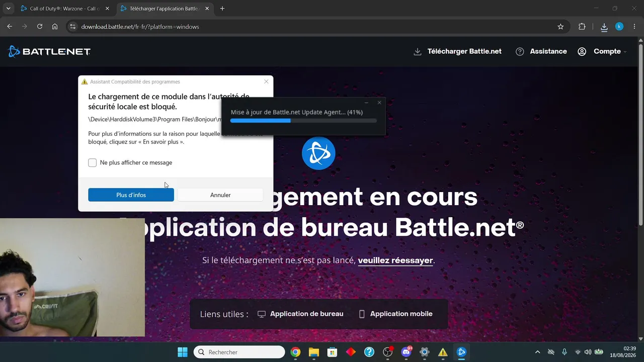Click the "Le chargement de ce module" heading
Image resolution: width=644 pixels, height=362 pixels.
[169, 102]
